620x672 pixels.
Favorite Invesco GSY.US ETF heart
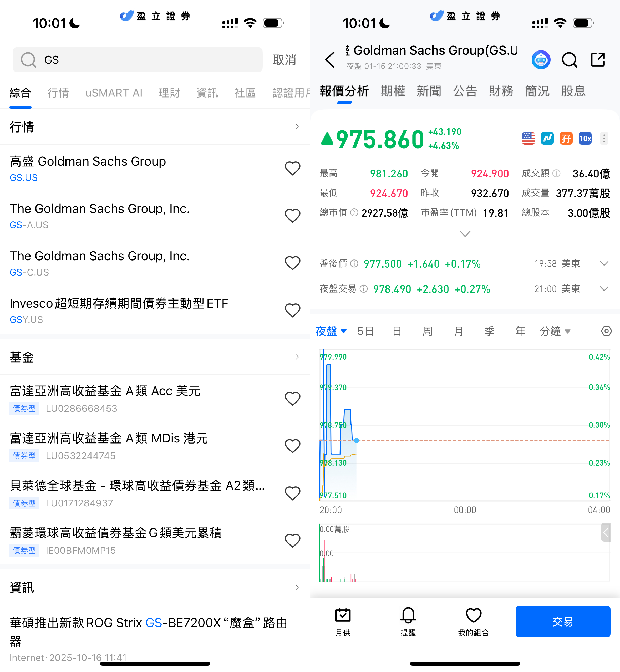click(292, 310)
